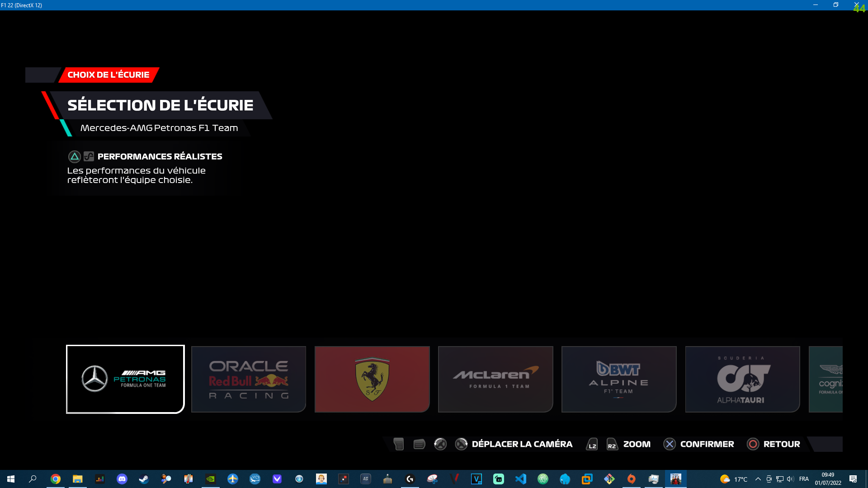
Task: Open the Atom editor from taskbar
Action: [543, 479]
